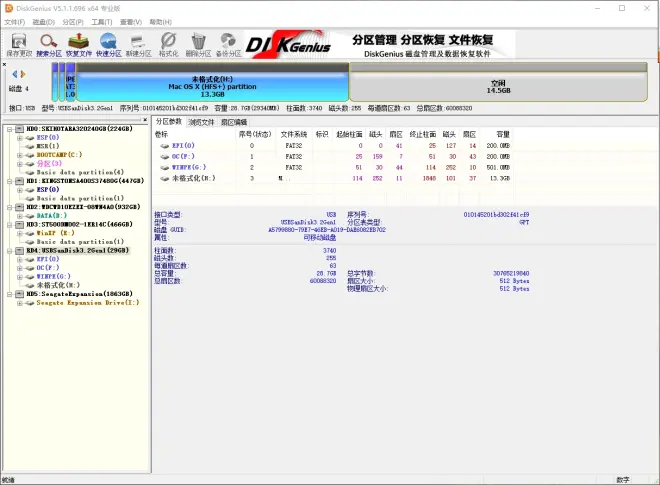The height and width of the screenshot is (485, 660).
Task: Open the 查看(V) menu
Action: pos(131,22)
